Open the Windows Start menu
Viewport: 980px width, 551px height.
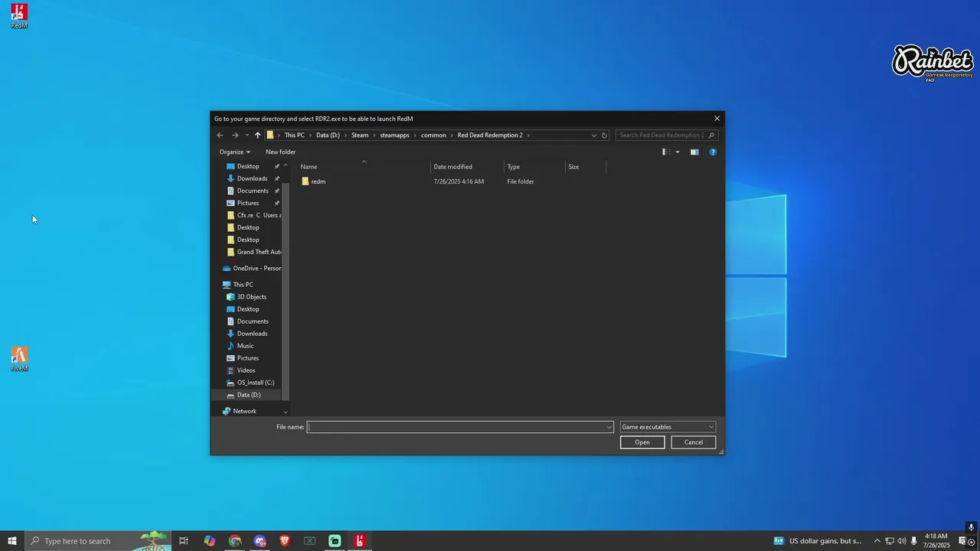(12, 541)
